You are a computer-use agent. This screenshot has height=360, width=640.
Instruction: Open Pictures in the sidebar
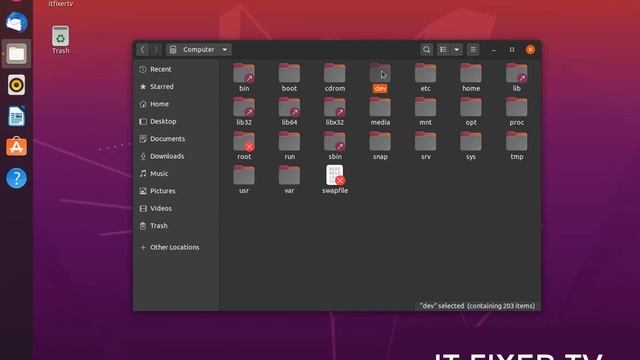[176, 191]
